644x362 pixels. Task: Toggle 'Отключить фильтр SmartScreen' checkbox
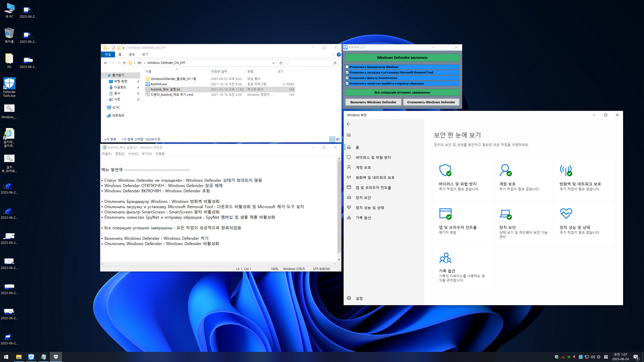347,78
